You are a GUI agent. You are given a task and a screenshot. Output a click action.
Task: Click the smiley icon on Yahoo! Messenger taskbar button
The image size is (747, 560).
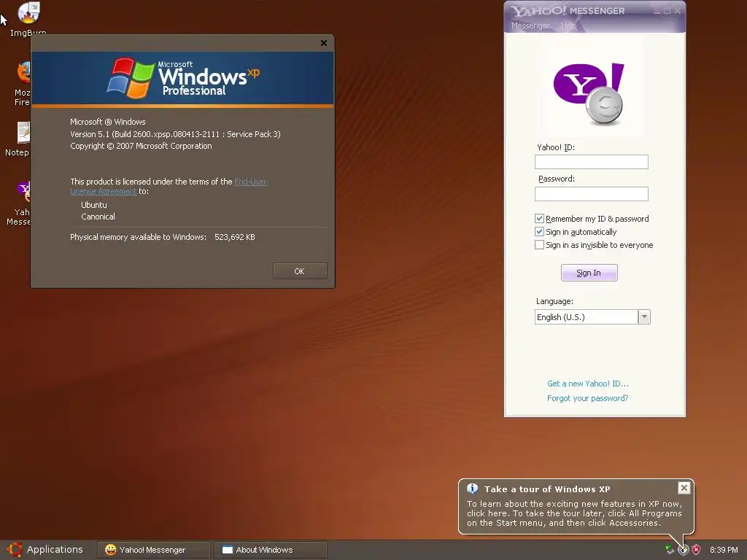coord(111,550)
